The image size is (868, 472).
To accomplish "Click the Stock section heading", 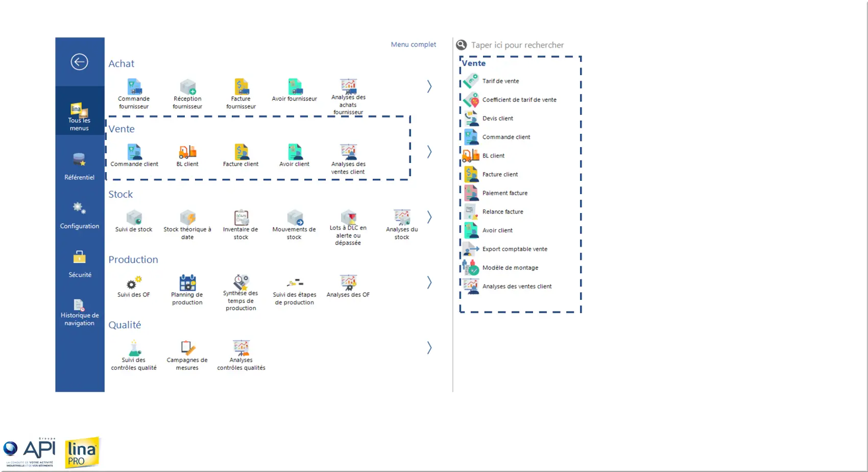I will click(x=120, y=194).
